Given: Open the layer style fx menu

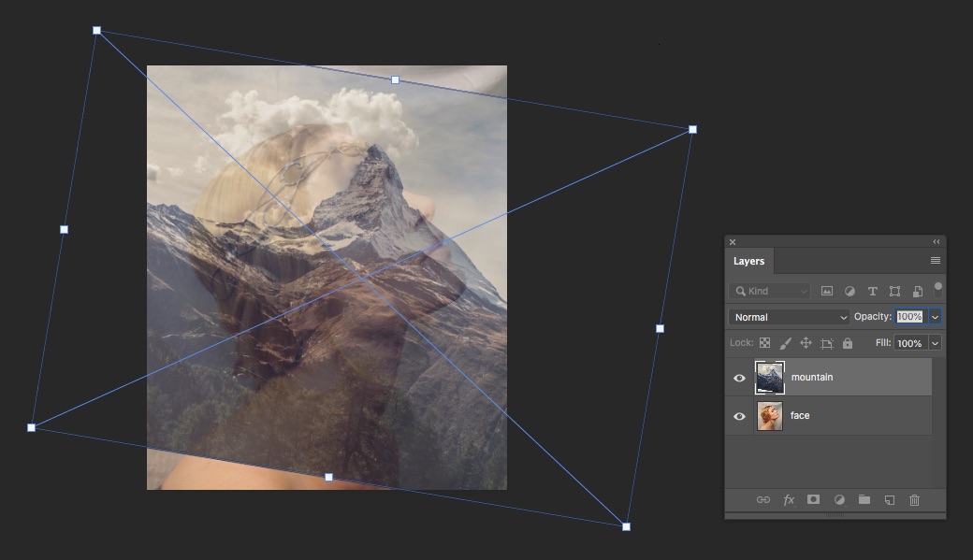Looking at the screenshot, I should [789, 500].
